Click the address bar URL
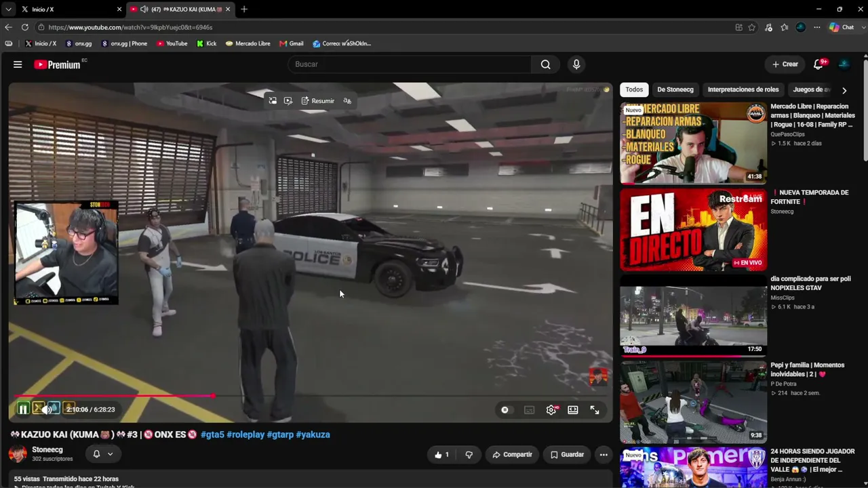Viewport: 868px width, 488px height. point(130,27)
